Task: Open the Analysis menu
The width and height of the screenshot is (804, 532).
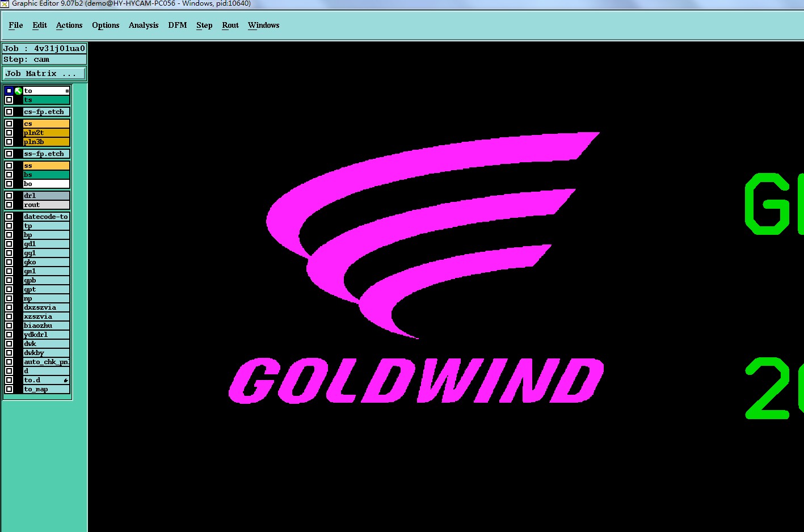Action: (x=144, y=25)
